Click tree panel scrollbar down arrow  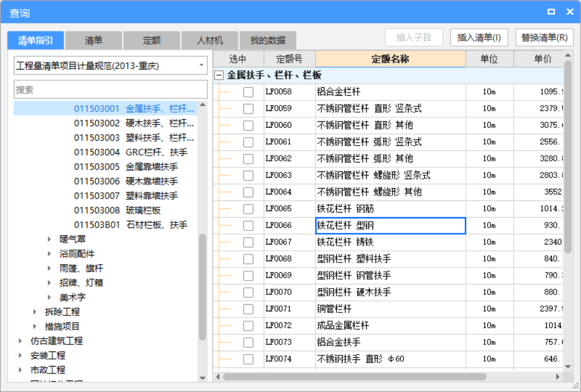click(x=202, y=378)
